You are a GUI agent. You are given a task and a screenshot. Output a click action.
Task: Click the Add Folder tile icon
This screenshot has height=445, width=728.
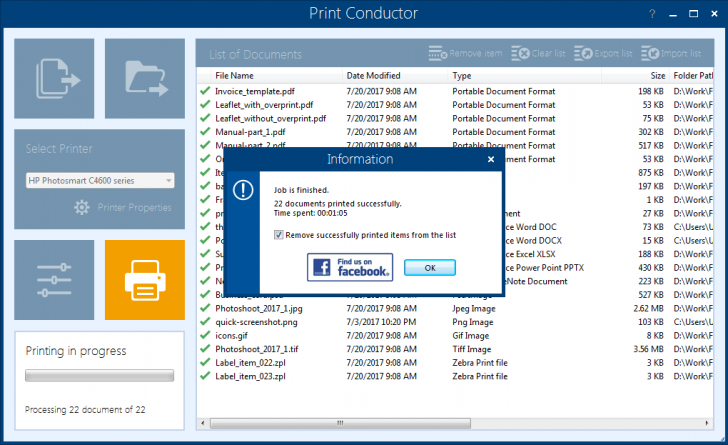click(x=146, y=79)
